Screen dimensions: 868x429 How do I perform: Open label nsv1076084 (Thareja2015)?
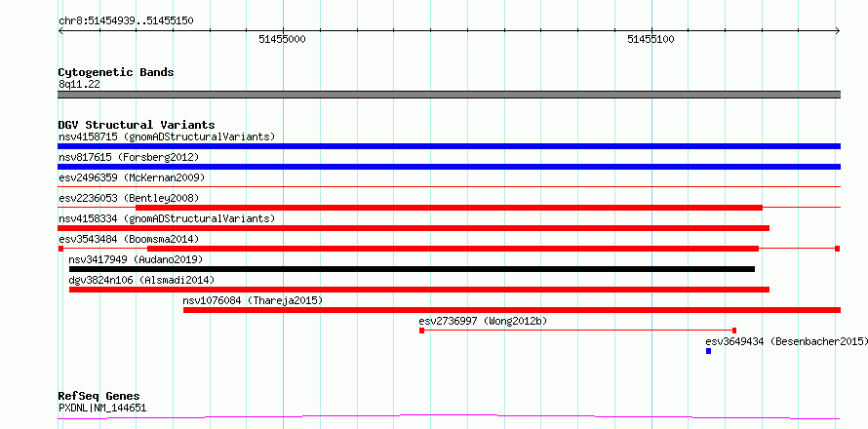[x=253, y=300]
